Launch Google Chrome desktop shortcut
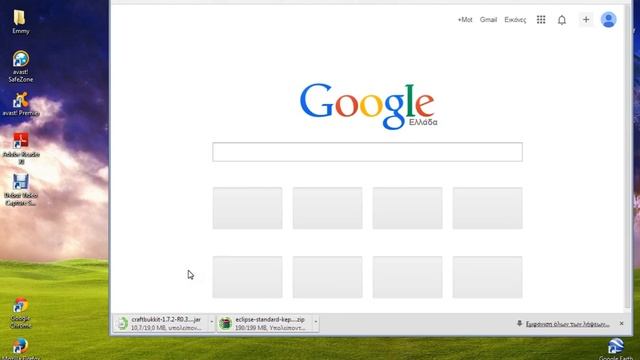 (20, 313)
